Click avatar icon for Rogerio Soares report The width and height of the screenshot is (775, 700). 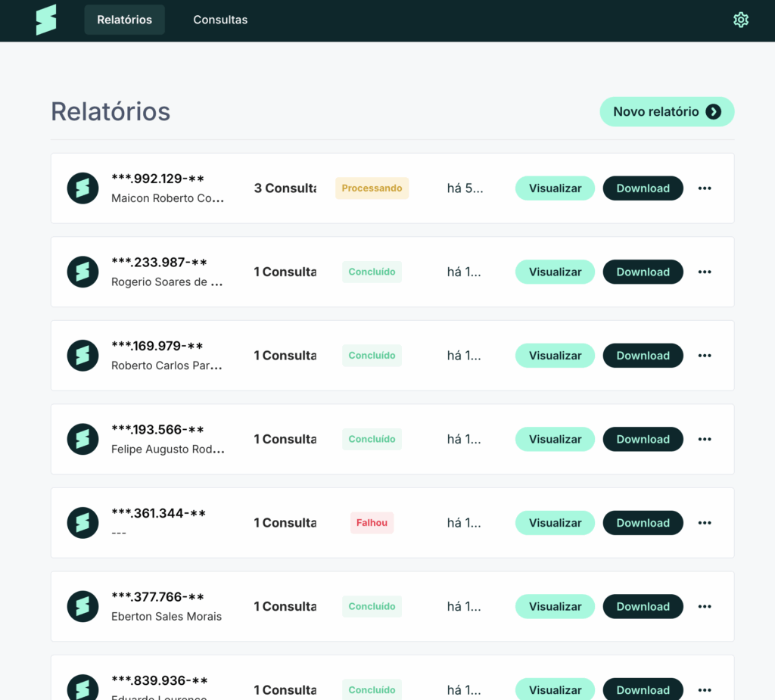pos(82,272)
